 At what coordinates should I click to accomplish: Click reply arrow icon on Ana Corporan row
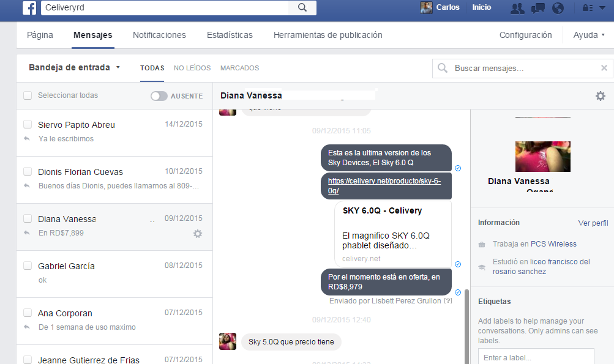tap(26, 327)
